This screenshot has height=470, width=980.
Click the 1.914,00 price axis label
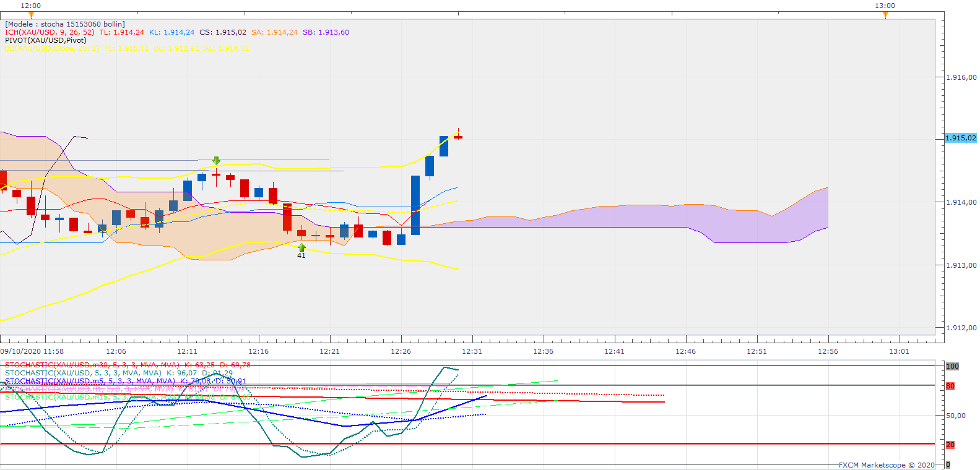tap(961, 202)
